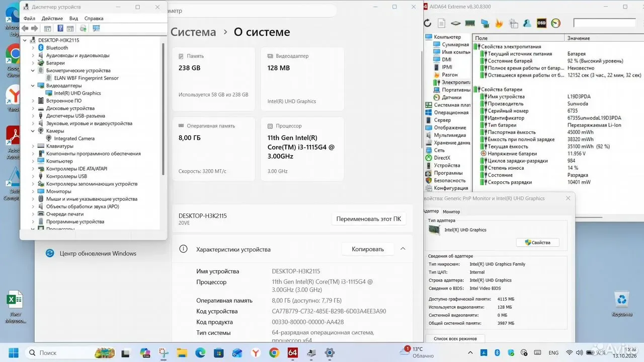Click Свойства button in adapter dialog
This screenshot has height=362, width=644.
click(x=537, y=242)
